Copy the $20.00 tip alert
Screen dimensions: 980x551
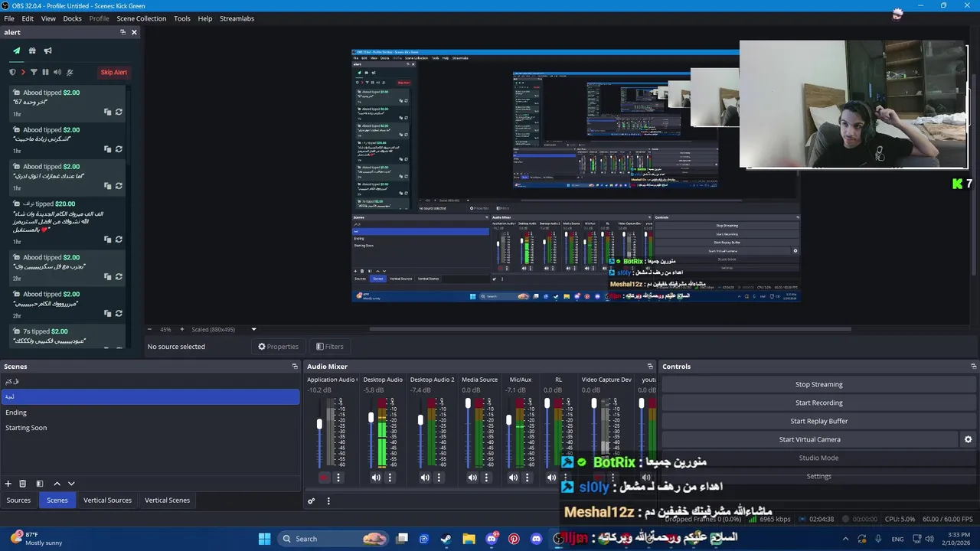pos(108,240)
